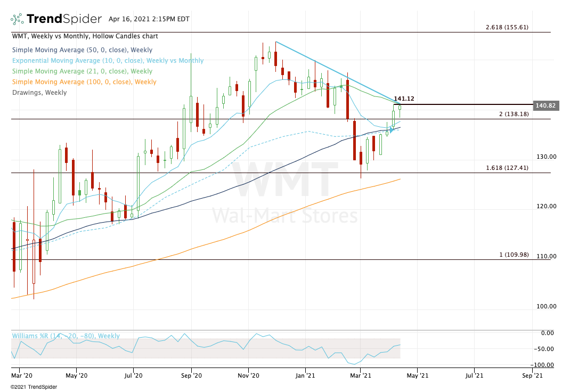Select the 'Exponential Moving Average (10, 0, close)' legend
The image size is (570, 392).
tap(108, 61)
